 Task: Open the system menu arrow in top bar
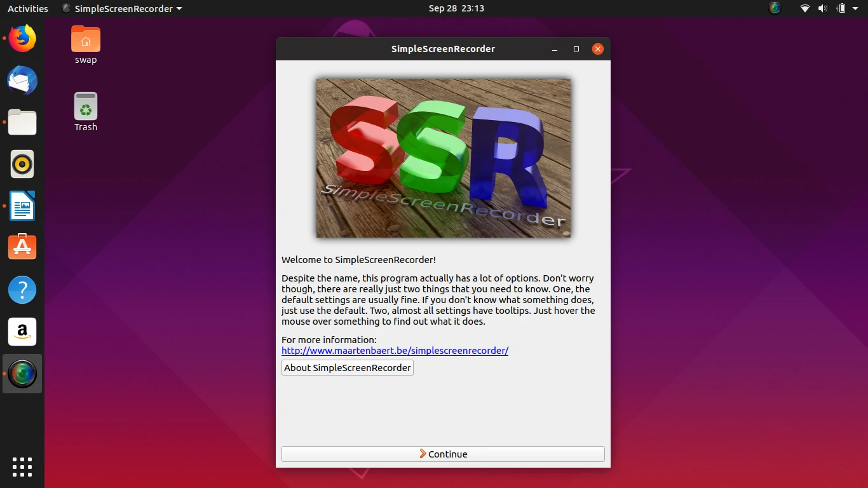[x=856, y=8]
